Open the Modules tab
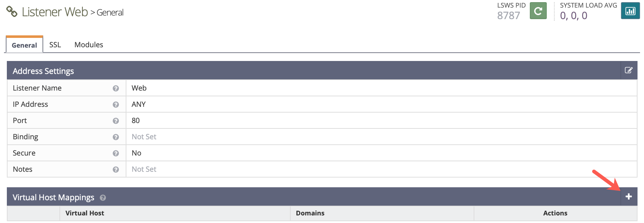644x223 pixels. tap(89, 45)
